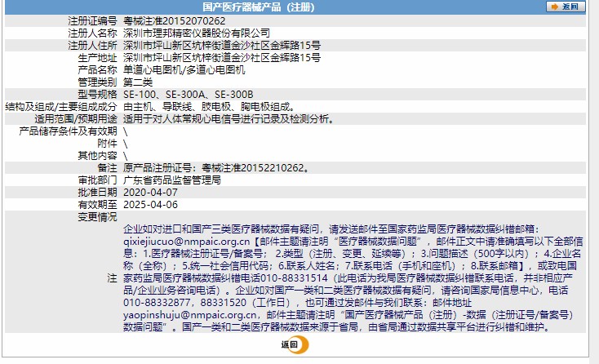Select registrant name 深圳市理邦精密仪器股份有限公司
This screenshot has width=599, height=364.
point(197,33)
